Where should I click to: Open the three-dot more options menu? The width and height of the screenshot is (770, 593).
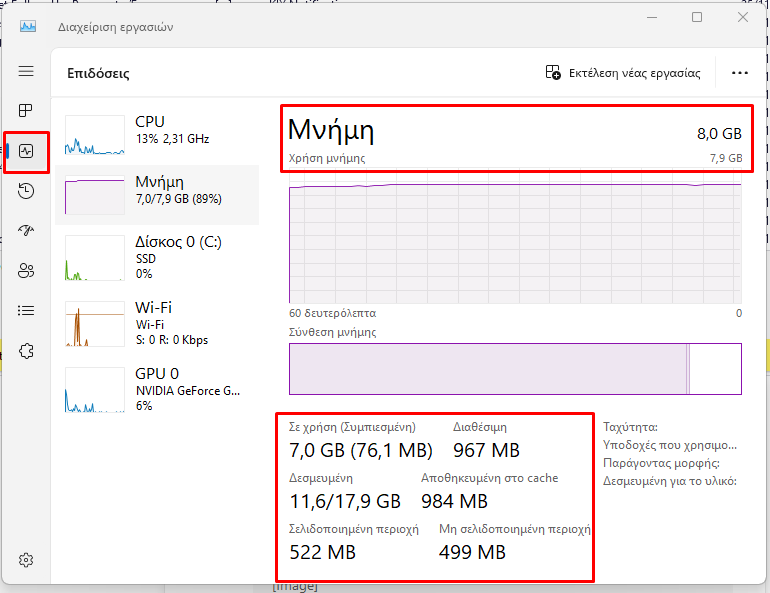740,73
